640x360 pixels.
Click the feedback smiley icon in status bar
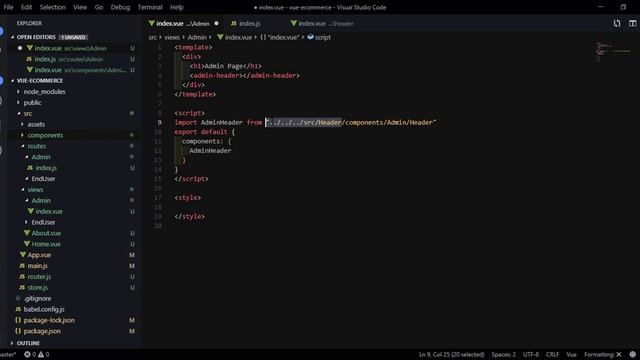632,354
